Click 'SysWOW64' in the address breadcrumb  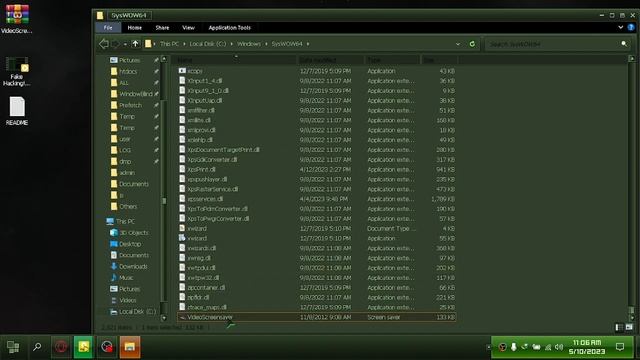tap(287, 44)
